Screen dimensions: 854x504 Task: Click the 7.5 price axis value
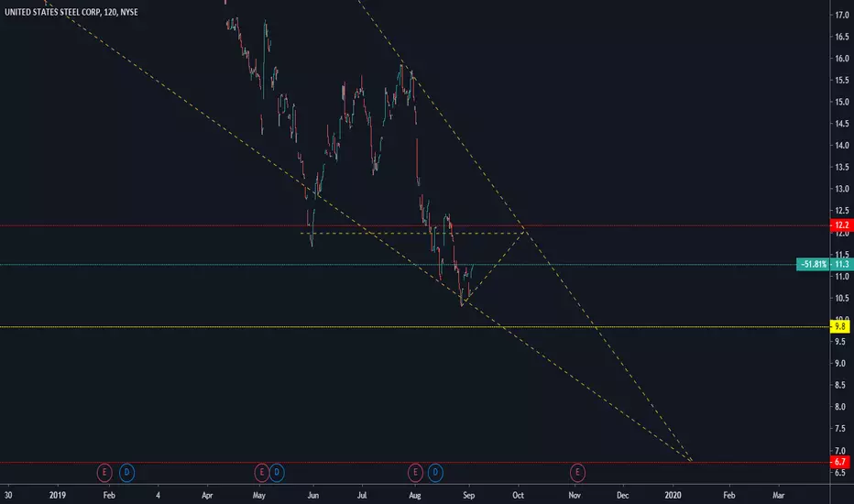coord(842,429)
